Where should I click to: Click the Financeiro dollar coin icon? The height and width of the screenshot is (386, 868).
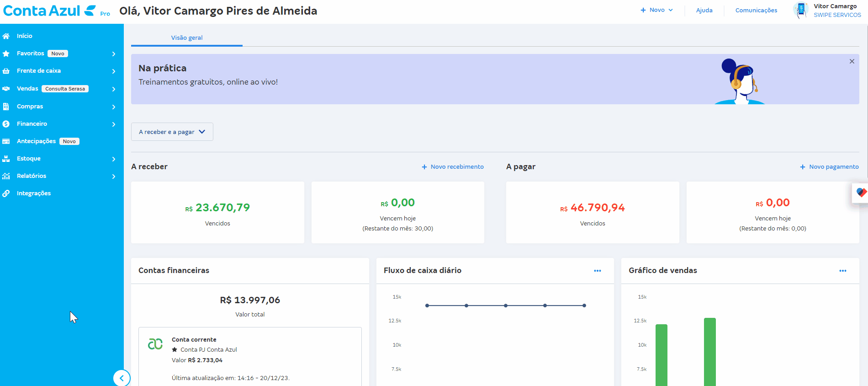[x=6, y=124]
